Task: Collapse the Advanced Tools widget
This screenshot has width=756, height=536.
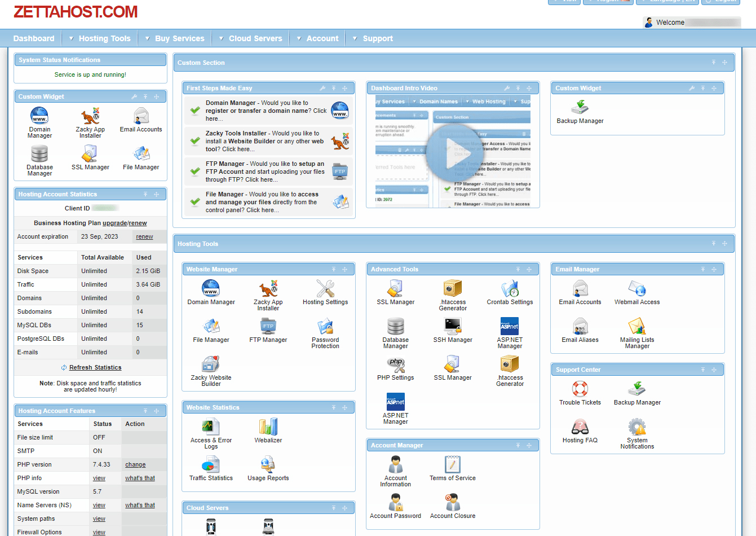Action: [x=518, y=270]
